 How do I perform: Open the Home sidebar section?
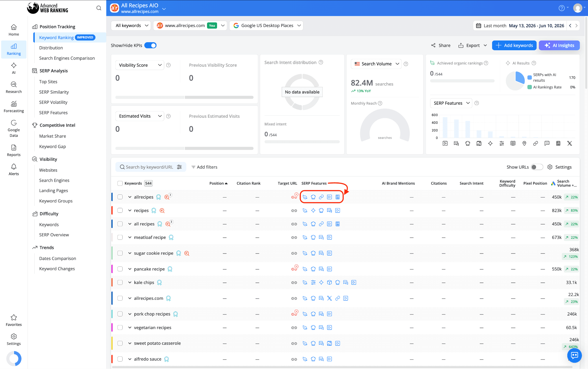point(14,30)
